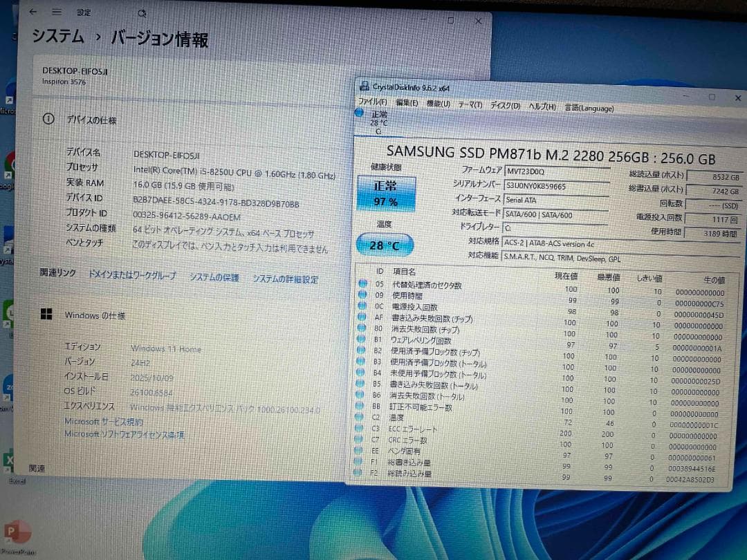
Task: Click the Settings search magnifier icon
Action: coord(142,14)
